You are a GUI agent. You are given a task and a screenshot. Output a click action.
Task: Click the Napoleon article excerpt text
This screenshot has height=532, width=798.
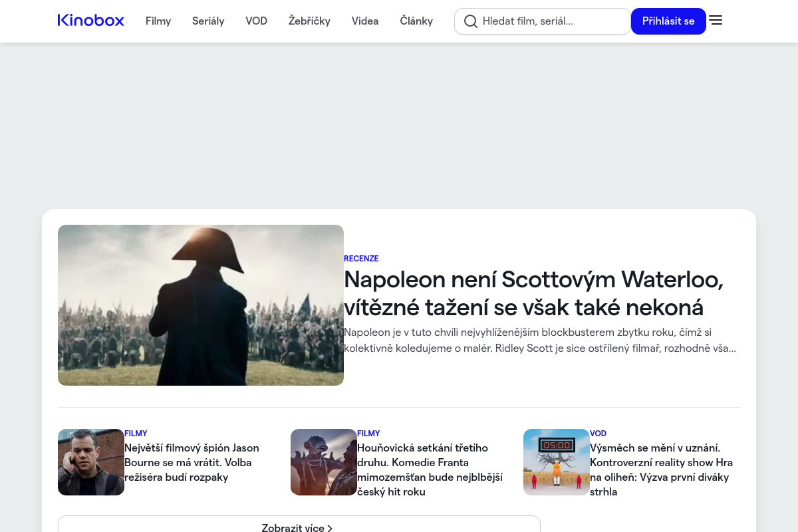pyautogui.click(x=540, y=340)
